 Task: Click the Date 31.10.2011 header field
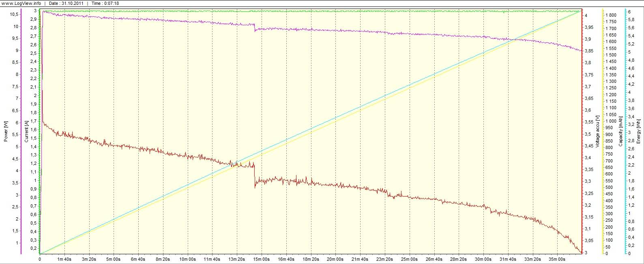[66, 3]
